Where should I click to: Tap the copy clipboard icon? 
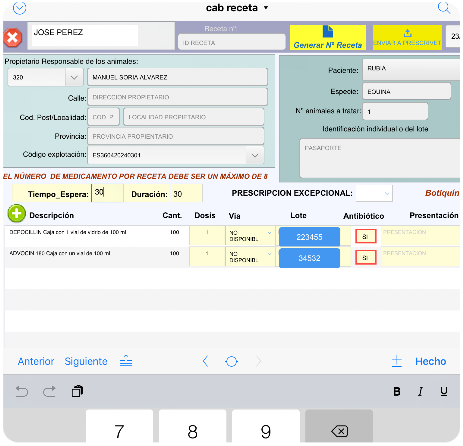(77, 391)
